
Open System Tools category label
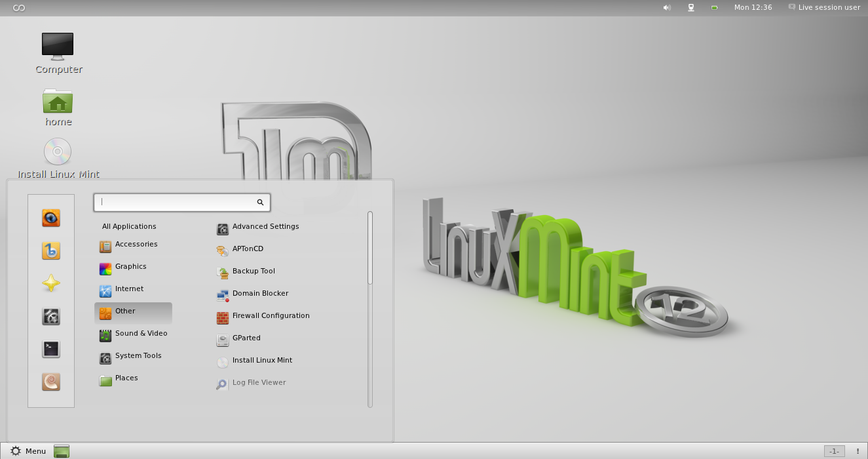point(138,355)
